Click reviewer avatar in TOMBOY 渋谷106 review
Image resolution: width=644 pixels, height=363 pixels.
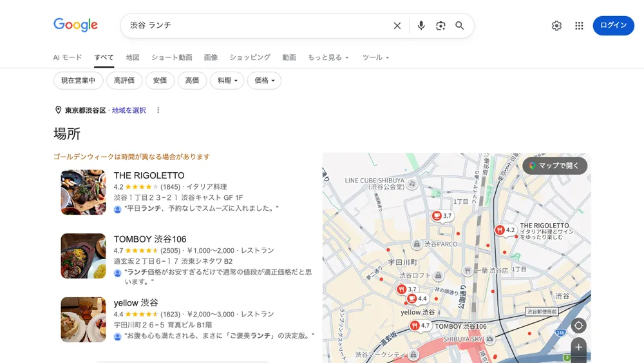tap(117, 273)
